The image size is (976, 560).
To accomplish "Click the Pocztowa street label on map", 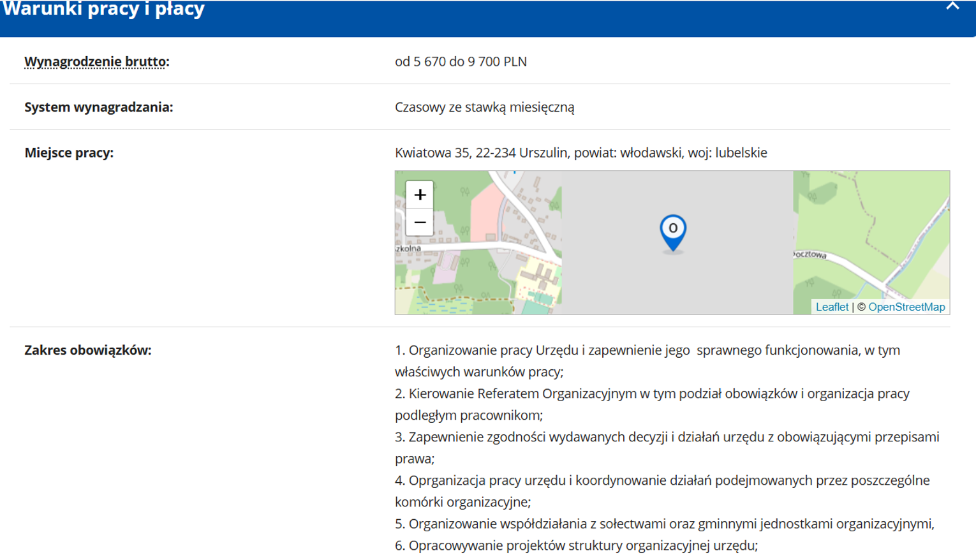I will [x=810, y=254].
